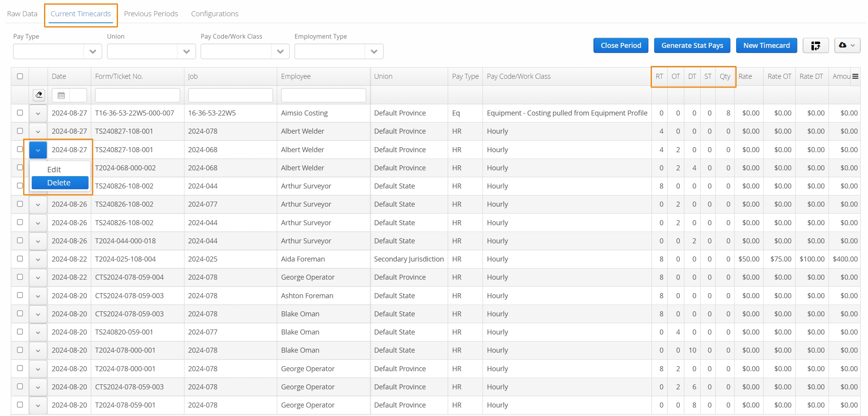Click the Form/Ticket No. filter field
This screenshot has height=416, width=868.
coord(138,95)
